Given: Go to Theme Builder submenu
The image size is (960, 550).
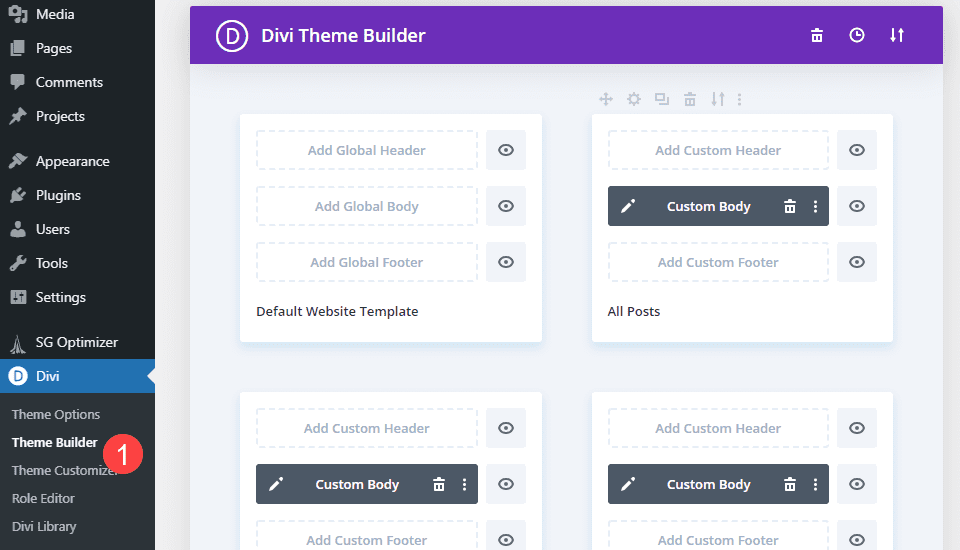Looking at the screenshot, I should click(x=54, y=442).
